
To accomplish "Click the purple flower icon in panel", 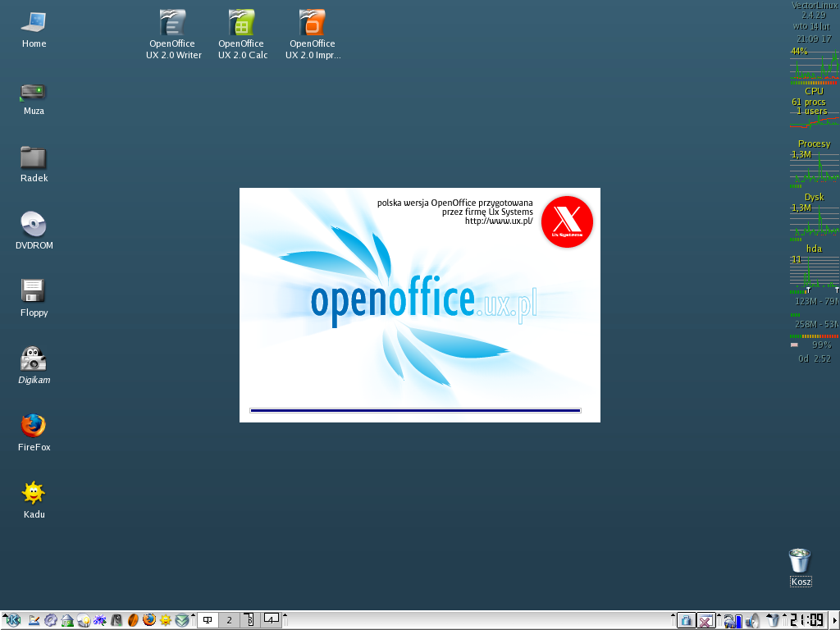I will 99,620.
